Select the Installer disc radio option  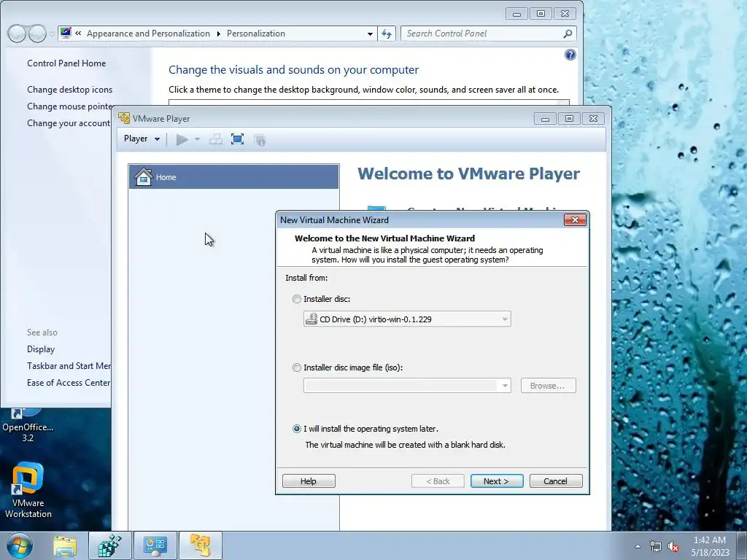(x=297, y=299)
